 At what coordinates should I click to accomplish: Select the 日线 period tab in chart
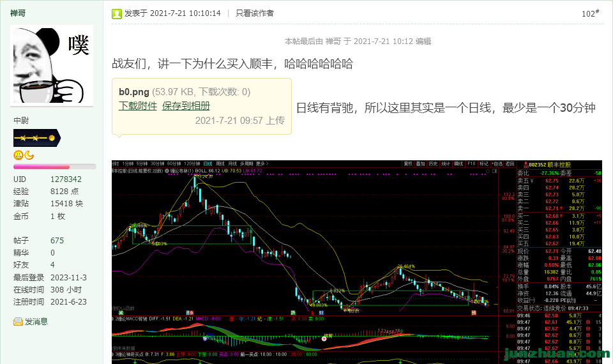click(208, 163)
